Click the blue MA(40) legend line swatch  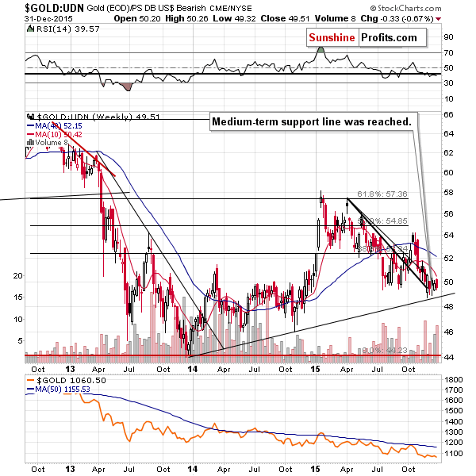click(30, 125)
